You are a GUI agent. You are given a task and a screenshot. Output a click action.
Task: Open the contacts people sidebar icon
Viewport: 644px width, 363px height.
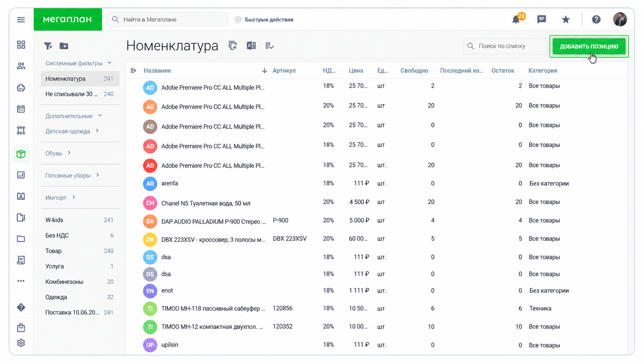pos(21,66)
